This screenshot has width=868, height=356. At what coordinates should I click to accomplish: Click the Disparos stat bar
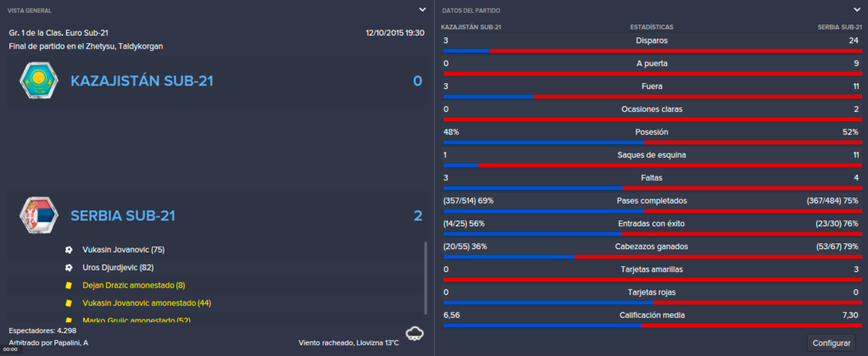click(652, 50)
